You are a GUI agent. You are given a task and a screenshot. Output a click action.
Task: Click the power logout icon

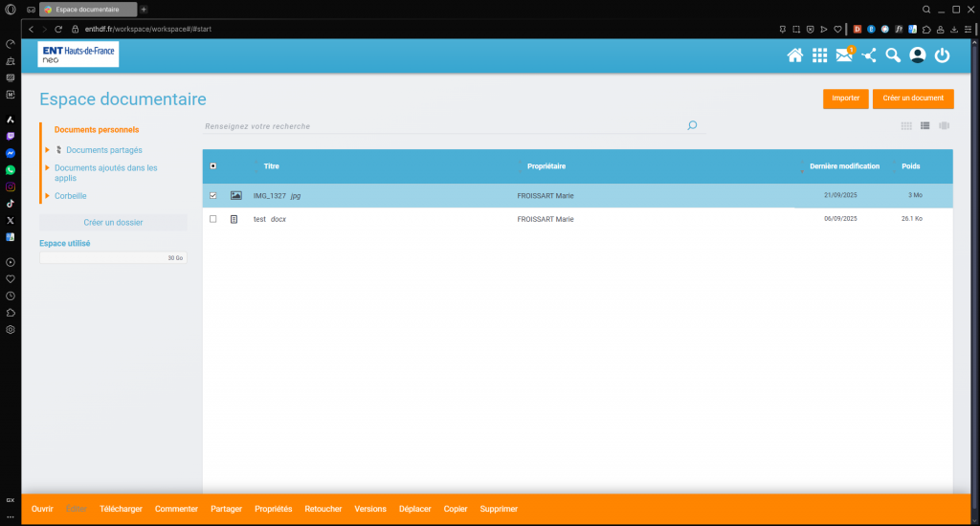(942, 55)
